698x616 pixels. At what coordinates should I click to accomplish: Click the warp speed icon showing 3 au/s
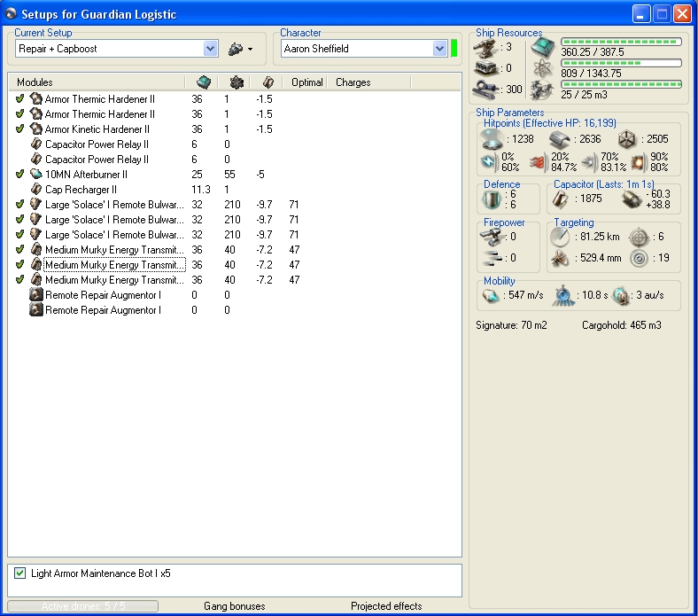(621, 296)
